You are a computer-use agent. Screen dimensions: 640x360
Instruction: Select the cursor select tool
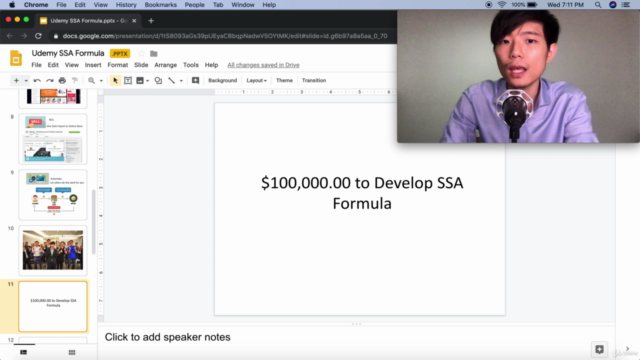pos(115,80)
